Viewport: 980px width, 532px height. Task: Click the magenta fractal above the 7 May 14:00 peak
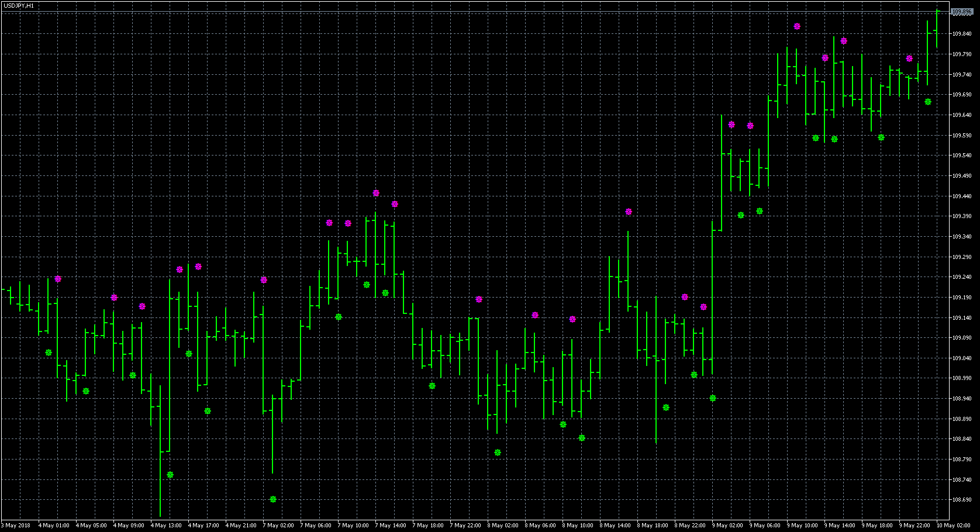point(376,193)
